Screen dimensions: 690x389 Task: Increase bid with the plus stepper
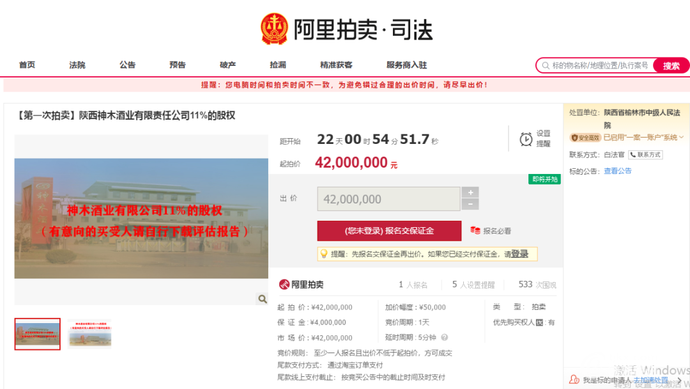point(470,192)
